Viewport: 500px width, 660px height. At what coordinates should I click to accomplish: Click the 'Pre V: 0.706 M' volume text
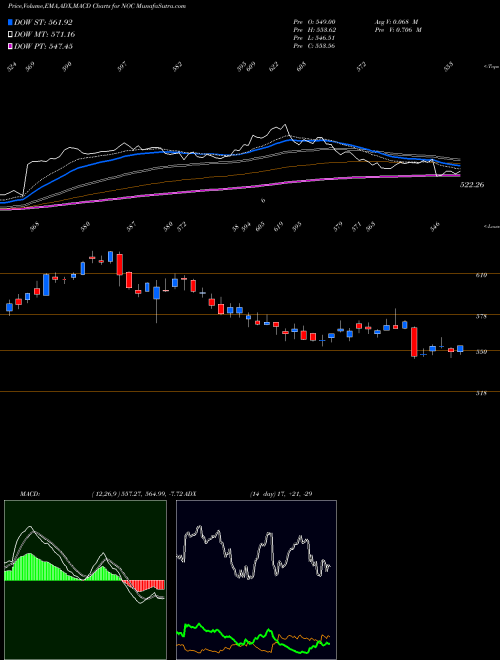398,30
